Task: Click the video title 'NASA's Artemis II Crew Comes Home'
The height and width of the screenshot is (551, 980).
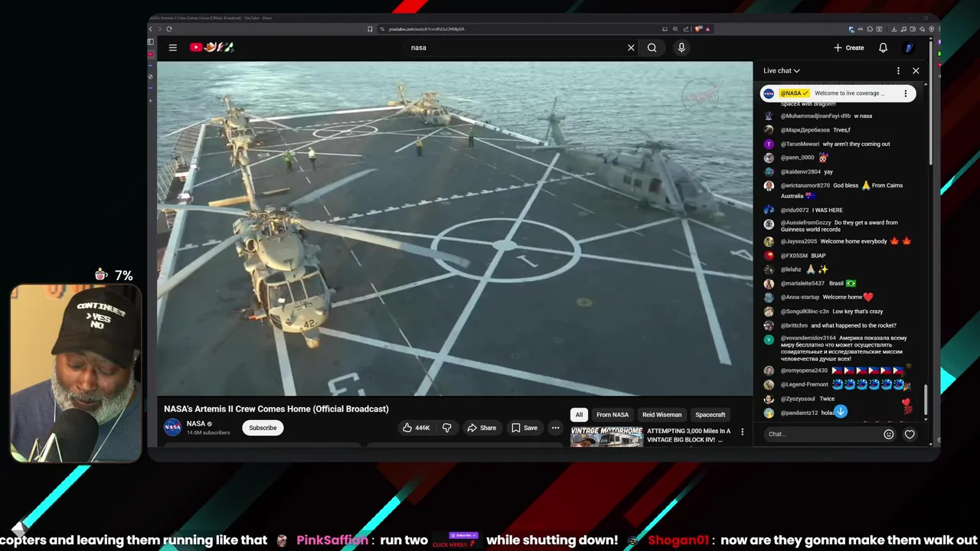Action: pos(276,409)
